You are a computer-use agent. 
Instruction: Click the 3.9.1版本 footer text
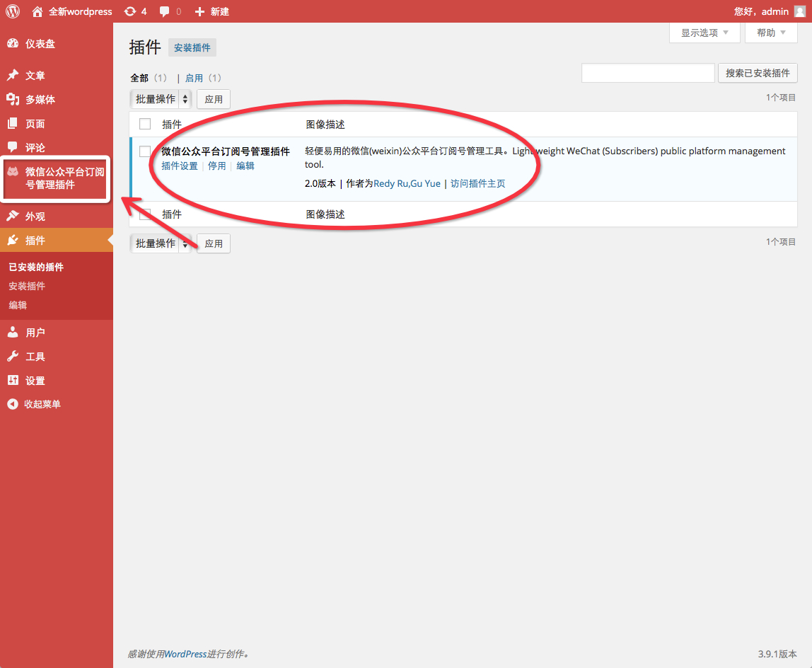click(777, 654)
